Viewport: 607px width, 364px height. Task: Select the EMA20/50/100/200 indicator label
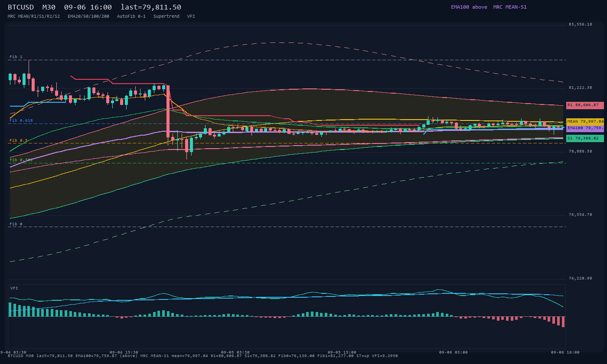tap(88, 16)
